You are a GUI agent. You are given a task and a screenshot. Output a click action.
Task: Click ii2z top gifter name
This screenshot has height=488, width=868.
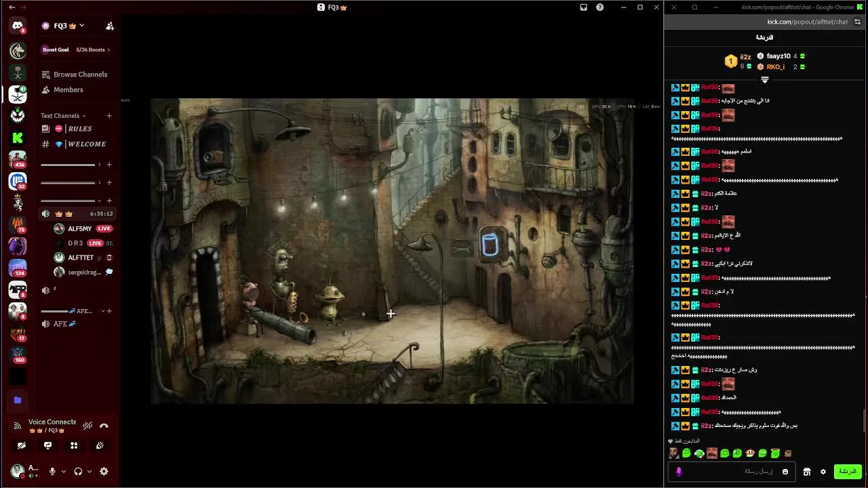pos(745,57)
